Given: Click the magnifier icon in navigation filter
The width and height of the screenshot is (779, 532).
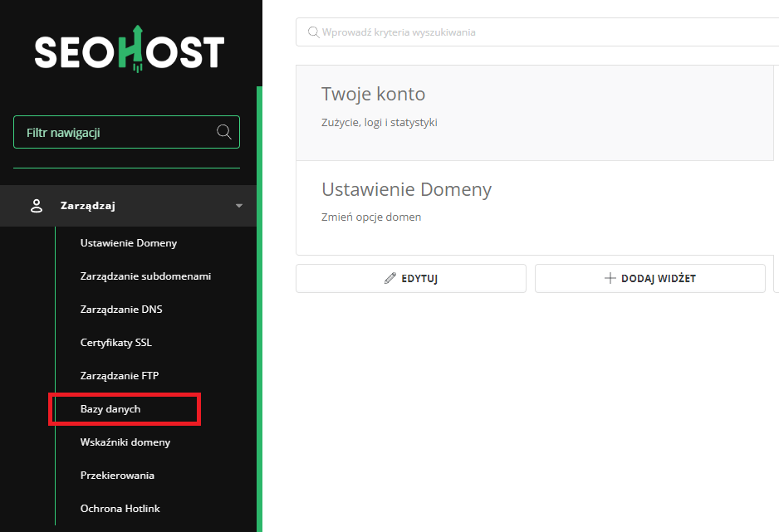Looking at the screenshot, I should [x=223, y=132].
